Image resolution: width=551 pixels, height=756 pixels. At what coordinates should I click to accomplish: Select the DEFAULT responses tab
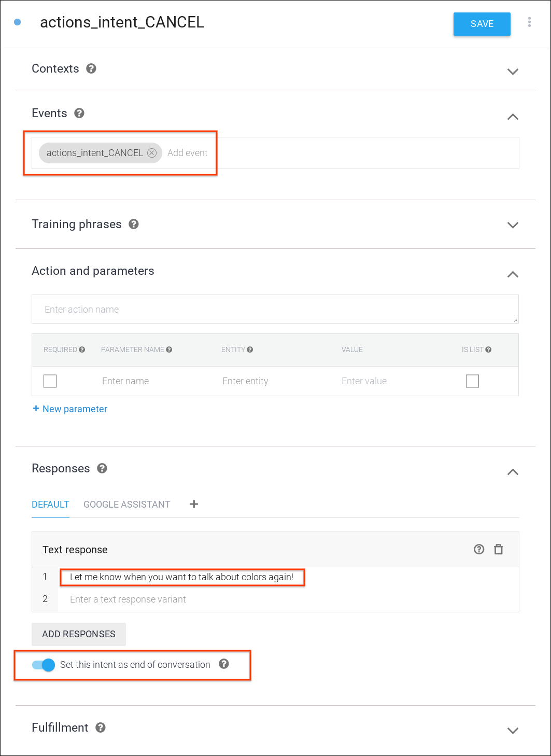coord(50,505)
